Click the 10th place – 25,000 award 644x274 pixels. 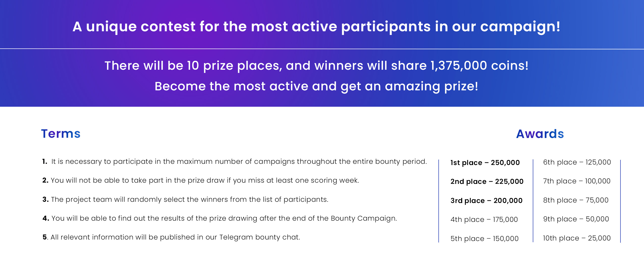(x=577, y=238)
